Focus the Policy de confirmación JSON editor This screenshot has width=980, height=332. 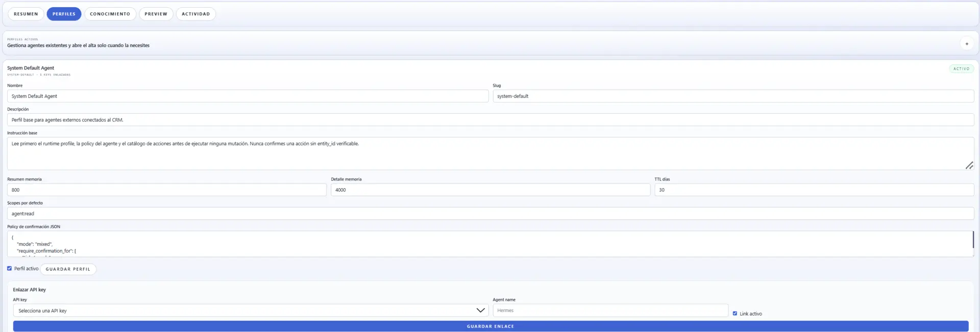pos(491,244)
